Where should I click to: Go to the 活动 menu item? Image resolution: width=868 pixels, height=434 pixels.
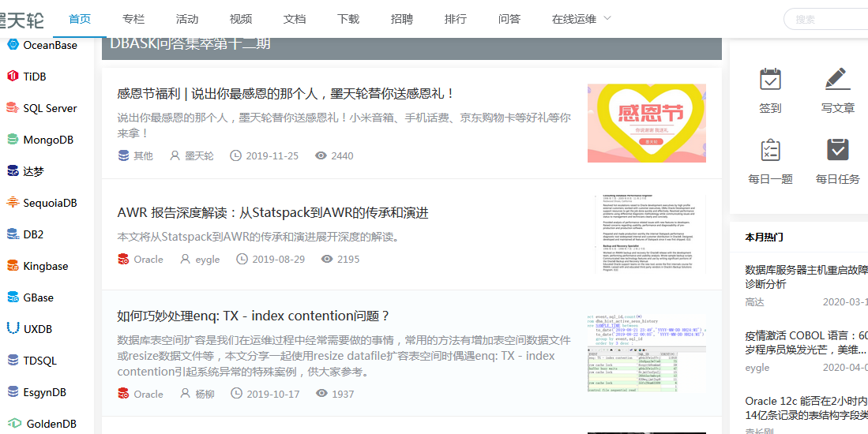[x=187, y=19]
